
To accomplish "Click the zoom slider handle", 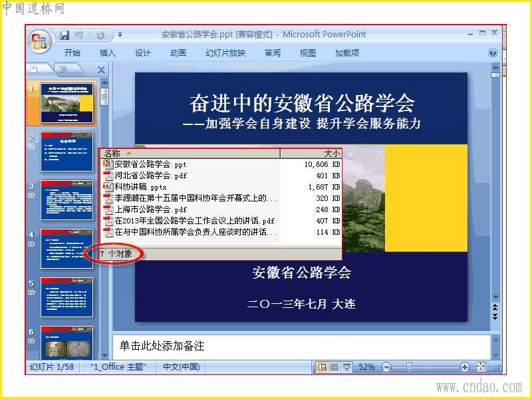I will (409, 367).
